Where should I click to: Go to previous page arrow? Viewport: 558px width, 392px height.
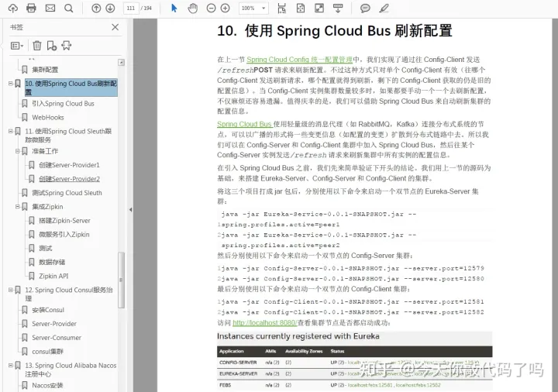tap(96, 9)
